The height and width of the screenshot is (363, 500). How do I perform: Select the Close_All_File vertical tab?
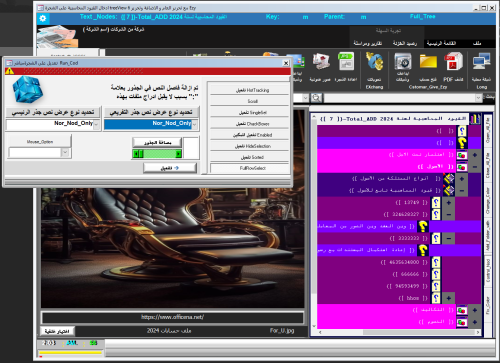[488, 165]
